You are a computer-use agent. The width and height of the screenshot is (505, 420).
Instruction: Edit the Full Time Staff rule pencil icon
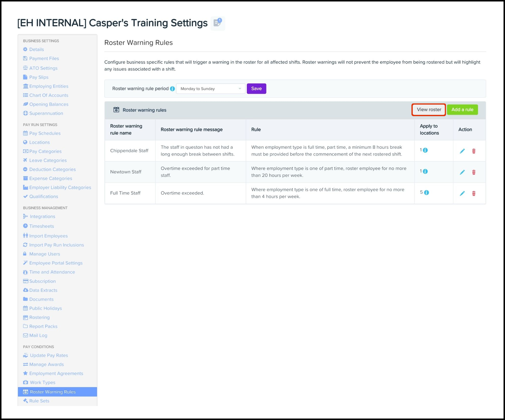[x=462, y=193]
